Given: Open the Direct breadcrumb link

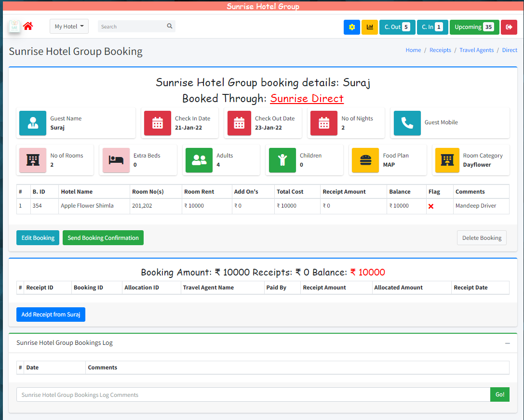Looking at the screenshot, I should coord(510,50).
